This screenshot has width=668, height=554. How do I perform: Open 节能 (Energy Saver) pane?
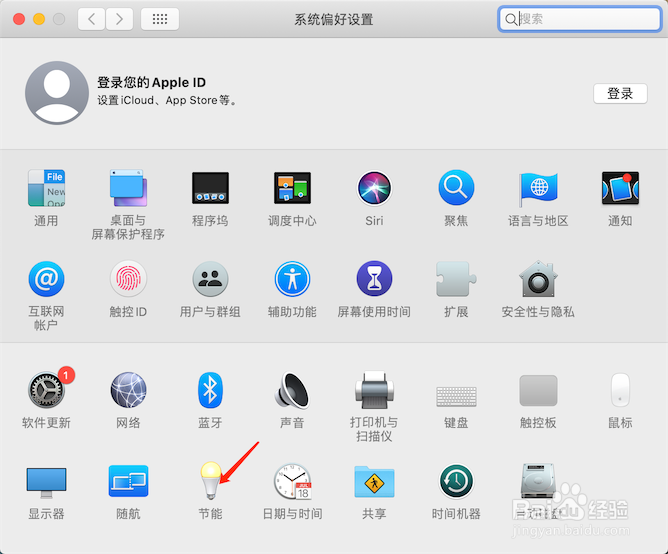tap(210, 481)
